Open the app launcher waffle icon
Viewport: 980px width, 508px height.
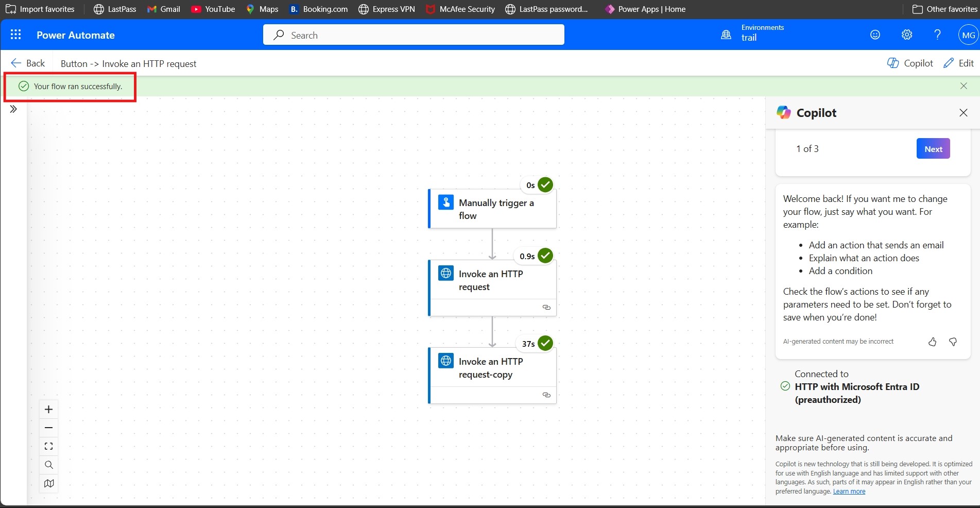tap(15, 35)
